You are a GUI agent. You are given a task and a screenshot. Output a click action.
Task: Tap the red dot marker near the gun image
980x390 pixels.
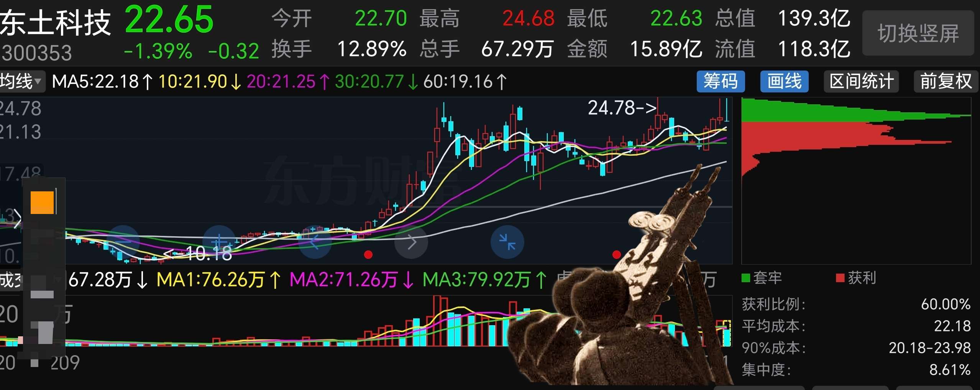tap(617, 255)
